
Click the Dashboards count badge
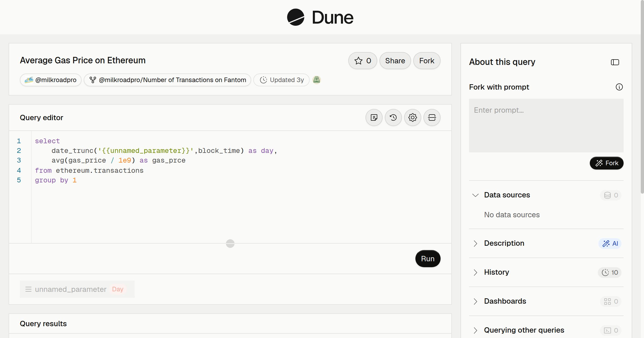(x=611, y=301)
